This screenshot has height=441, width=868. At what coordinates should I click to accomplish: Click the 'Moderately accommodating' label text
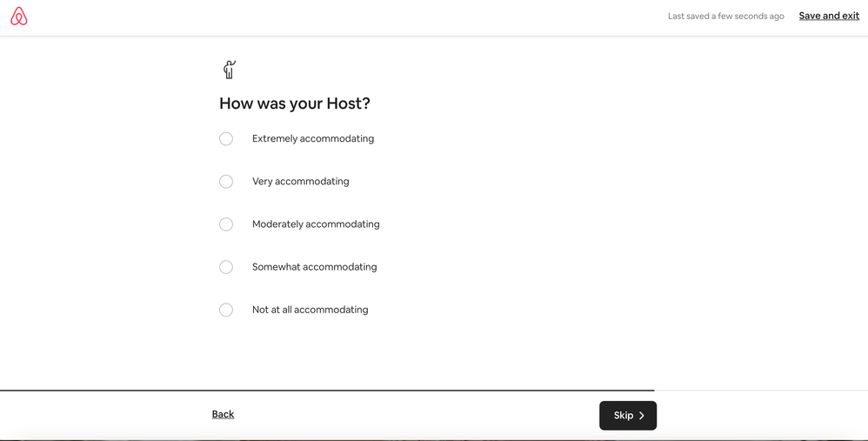coord(316,224)
